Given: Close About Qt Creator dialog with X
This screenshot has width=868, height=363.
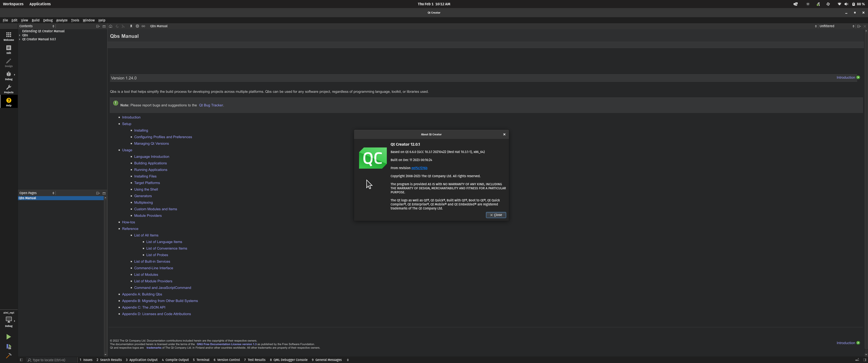Looking at the screenshot, I should pyautogui.click(x=504, y=134).
